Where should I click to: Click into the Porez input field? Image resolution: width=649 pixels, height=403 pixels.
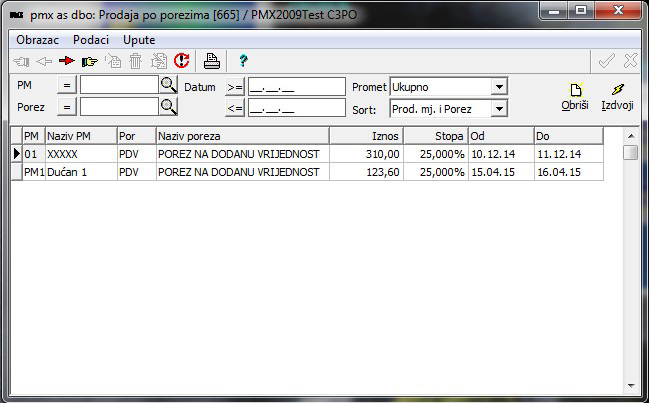click(119, 107)
